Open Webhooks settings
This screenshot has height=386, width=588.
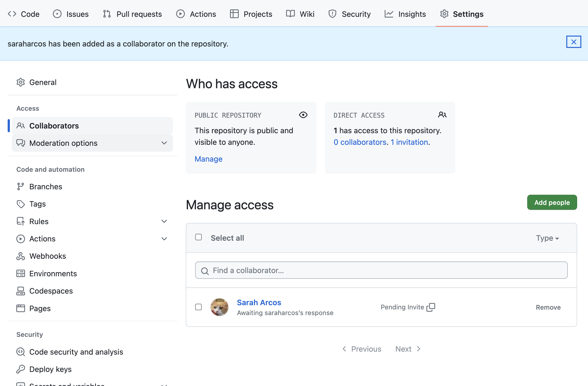pyautogui.click(x=92, y=256)
